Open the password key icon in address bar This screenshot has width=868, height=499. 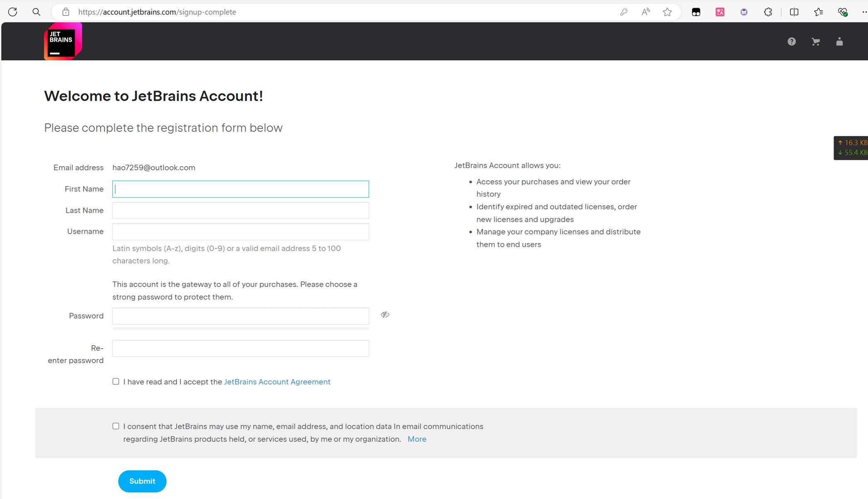(623, 12)
